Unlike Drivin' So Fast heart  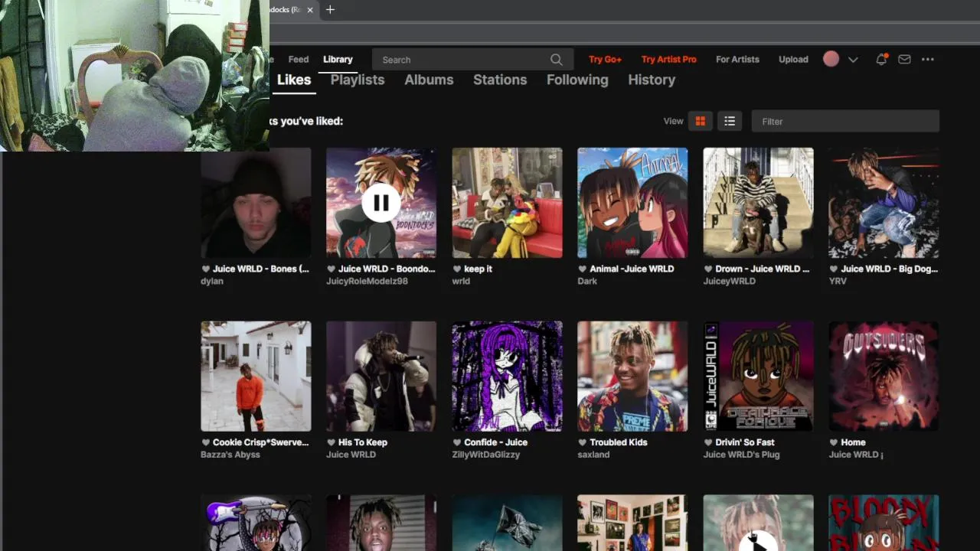pyautogui.click(x=707, y=442)
